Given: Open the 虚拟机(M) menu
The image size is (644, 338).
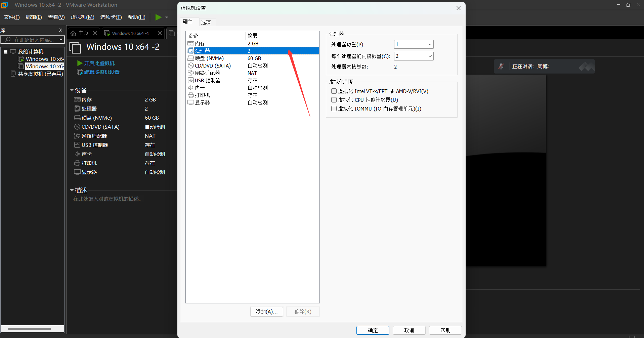Looking at the screenshot, I should click(82, 17).
